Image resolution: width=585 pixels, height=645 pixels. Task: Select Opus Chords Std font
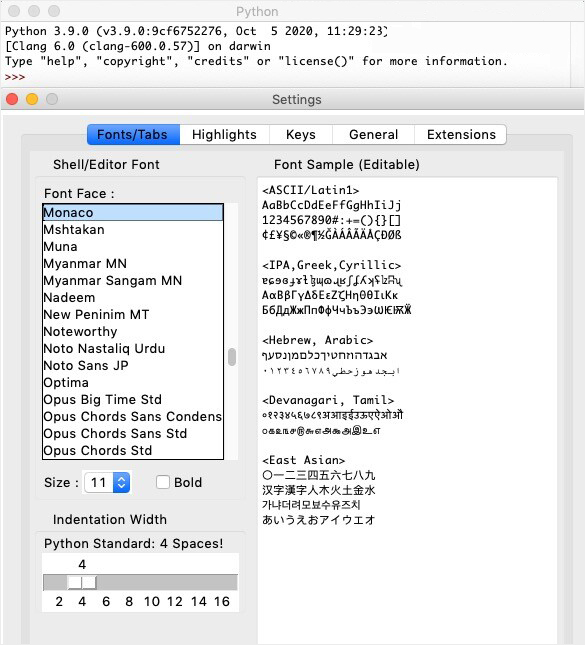[x=133, y=450]
